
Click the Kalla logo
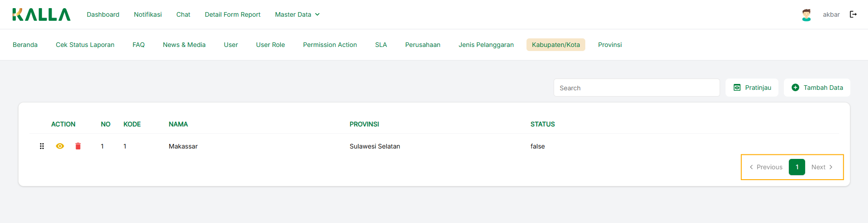coord(41,14)
